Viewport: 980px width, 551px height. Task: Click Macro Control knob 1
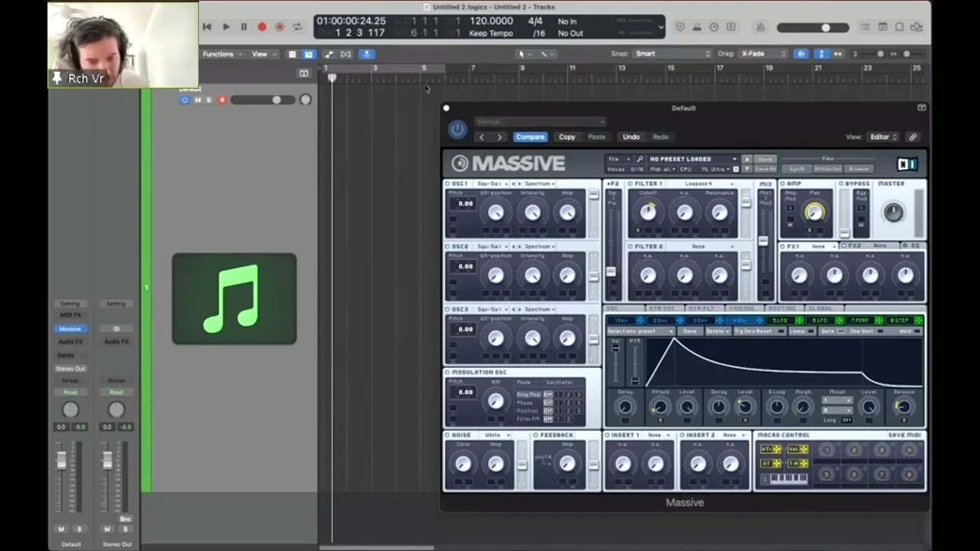[x=826, y=452]
